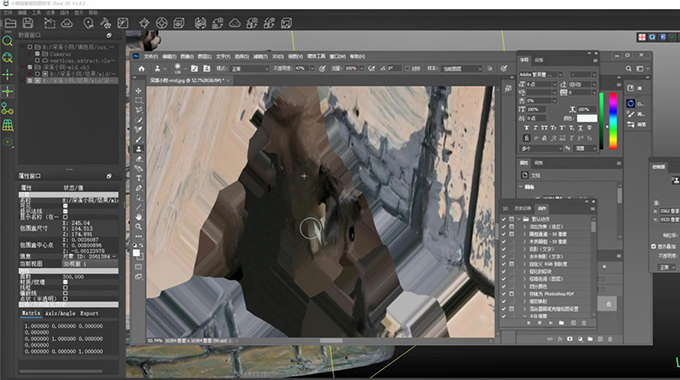Open font size dropdown in Character panel
The height and width of the screenshot is (380, 680).
pos(554,84)
